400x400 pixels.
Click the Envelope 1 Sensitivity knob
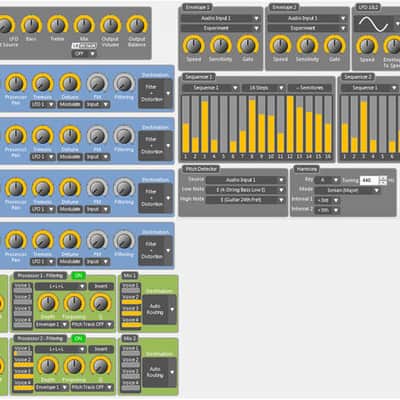pyautogui.click(x=220, y=45)
